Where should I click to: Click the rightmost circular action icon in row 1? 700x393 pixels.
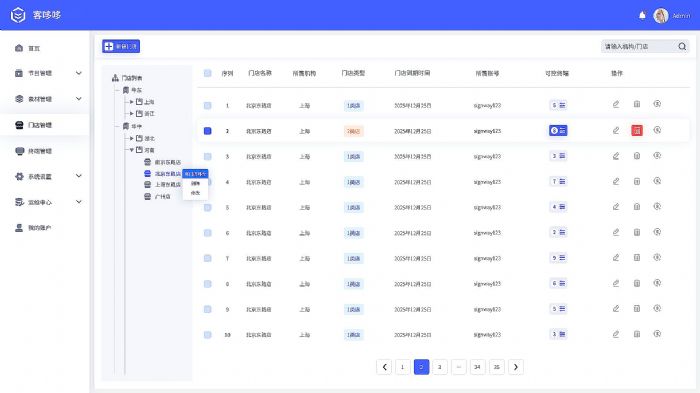click(x=657, y=104)
